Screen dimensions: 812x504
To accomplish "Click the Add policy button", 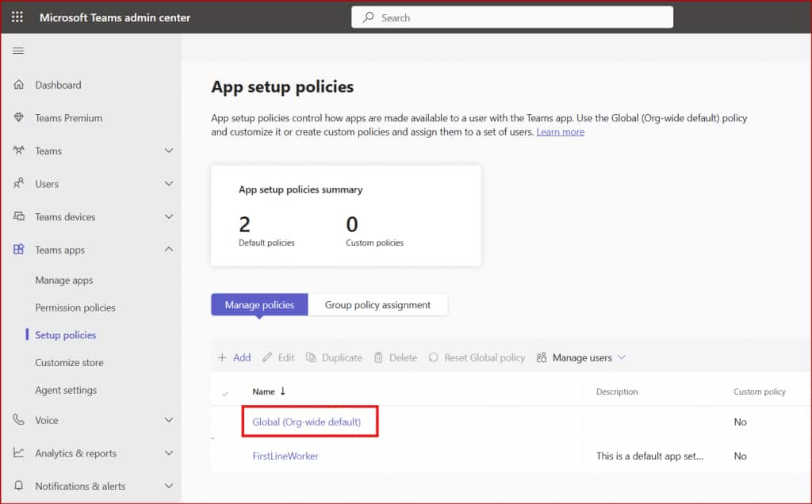I will pos(235,357).
